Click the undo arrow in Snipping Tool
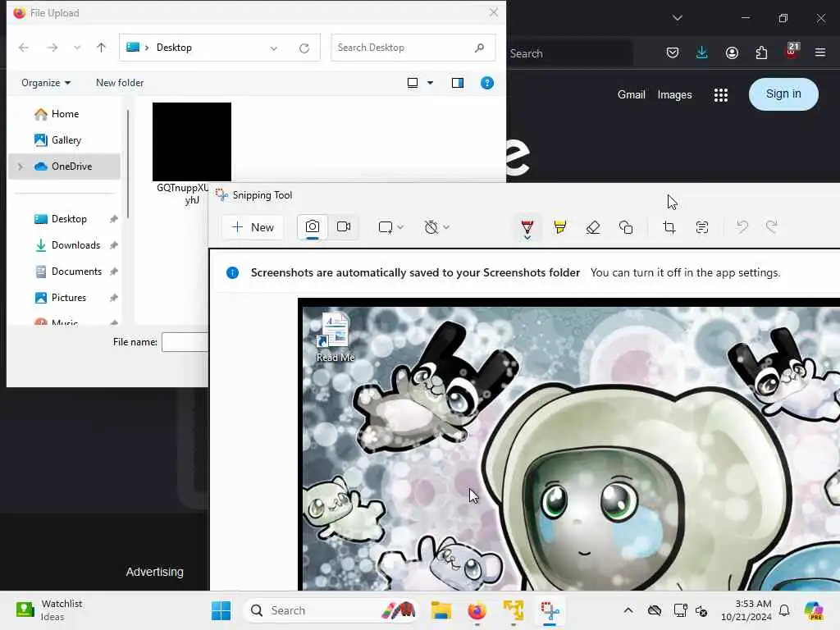This screenshot has width=840, height=630. [742, 227]
